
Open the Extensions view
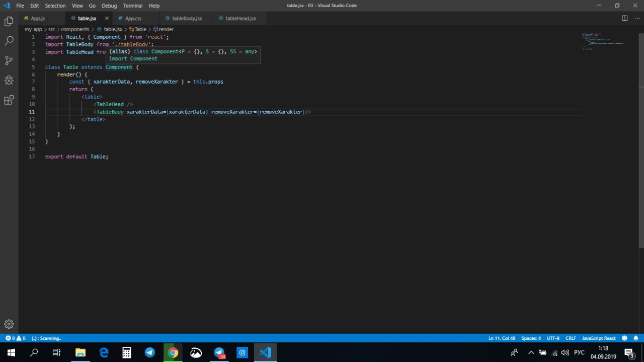click(9, 100)
